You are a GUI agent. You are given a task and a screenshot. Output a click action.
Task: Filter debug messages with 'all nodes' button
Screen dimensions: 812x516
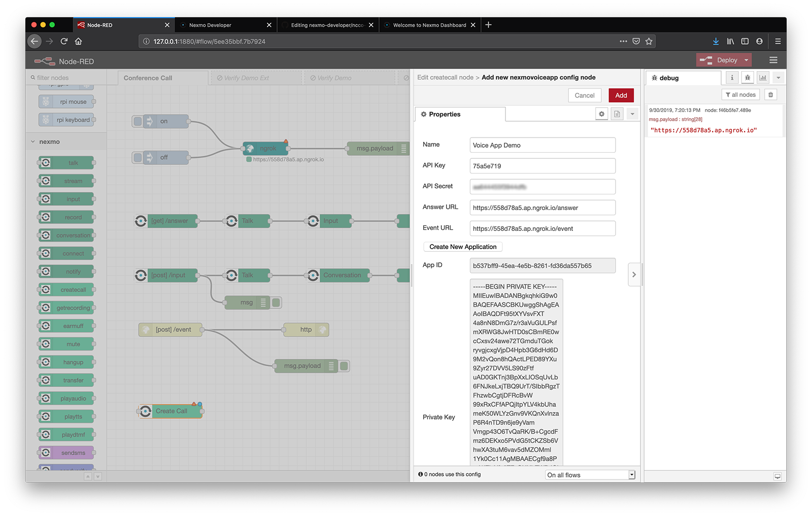(x=740, y=95)
